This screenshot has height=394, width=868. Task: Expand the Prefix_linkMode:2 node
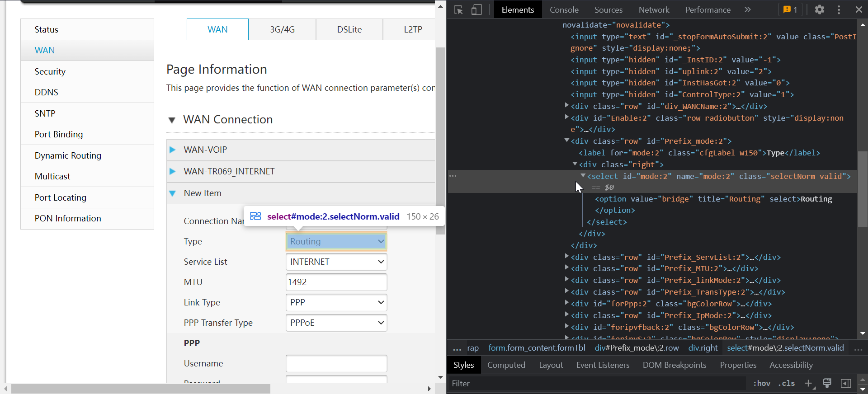pos(566,279)
